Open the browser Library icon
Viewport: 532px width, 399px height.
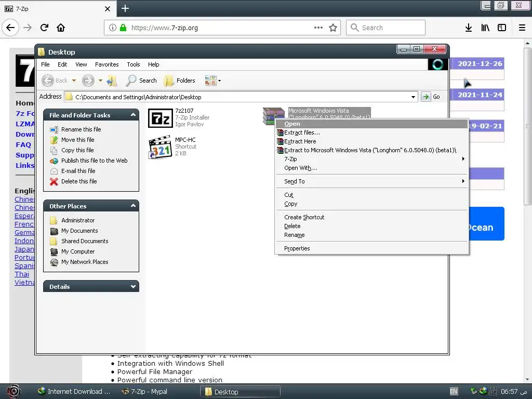point(485,28)
